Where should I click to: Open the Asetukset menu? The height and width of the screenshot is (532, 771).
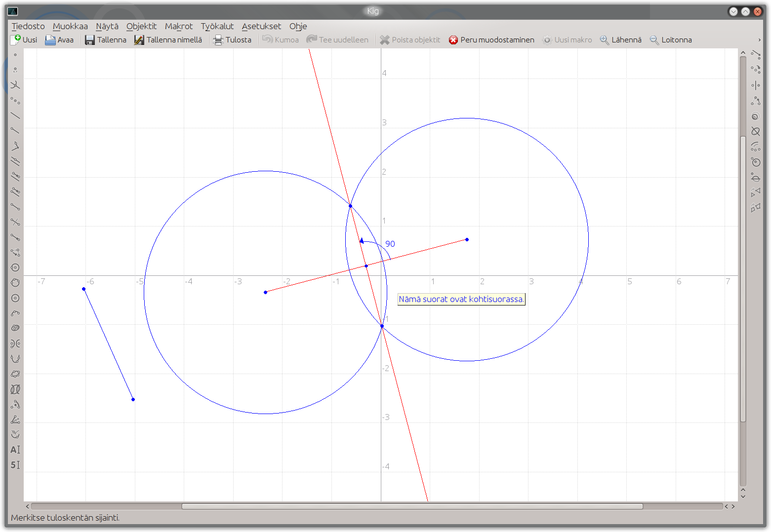(x=261, y=26)
